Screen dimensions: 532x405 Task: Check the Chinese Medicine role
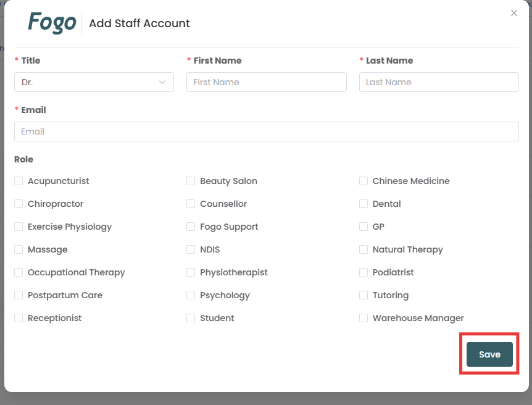(364, 181)
